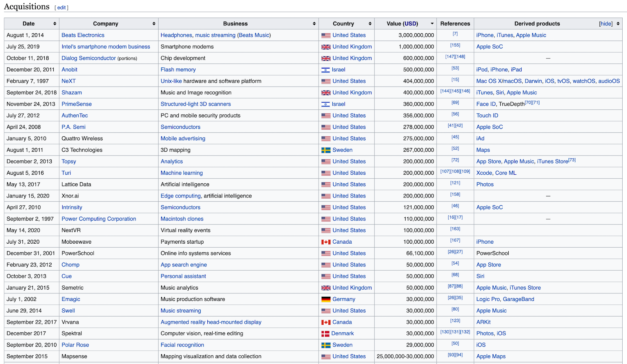The width and height of the screenshot is (627, 364).
Task: Follow the Polar Rose company link
Action: click(75, 345)
